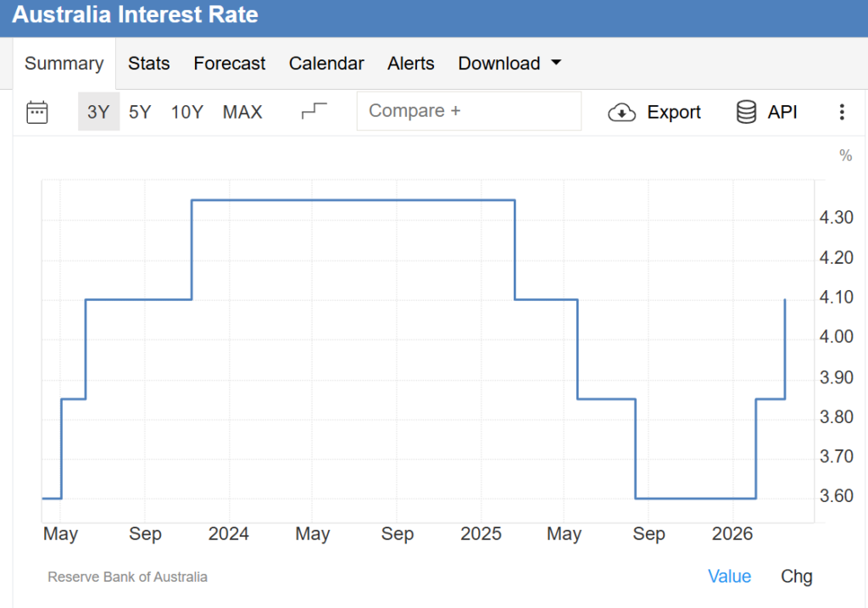The height and width of the screenshot is (608, 868).
Task: Select the 3Y time range
Action: click(98, 112)
